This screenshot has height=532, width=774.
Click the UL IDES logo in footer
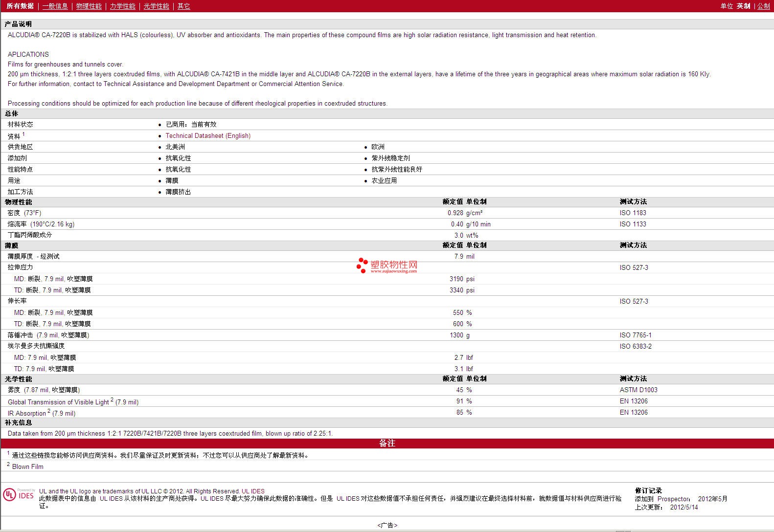(x=19, y=495)
